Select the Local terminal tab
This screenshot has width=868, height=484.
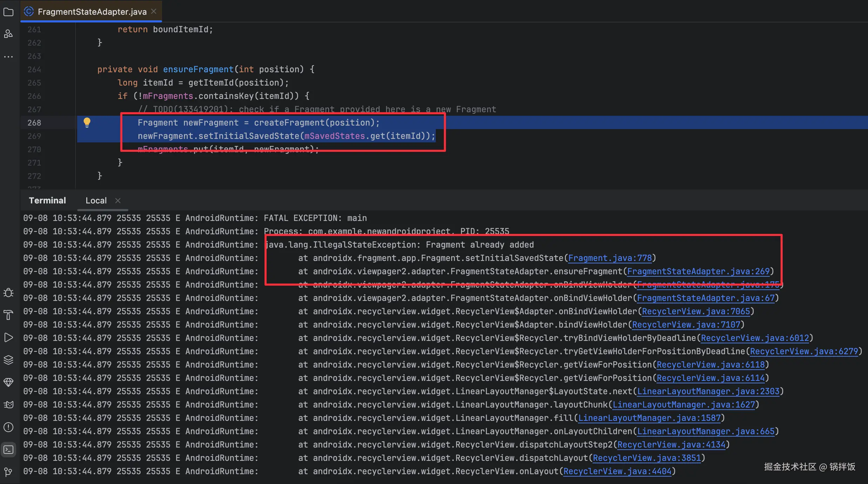pyautogui.click(x=96, y=201)
